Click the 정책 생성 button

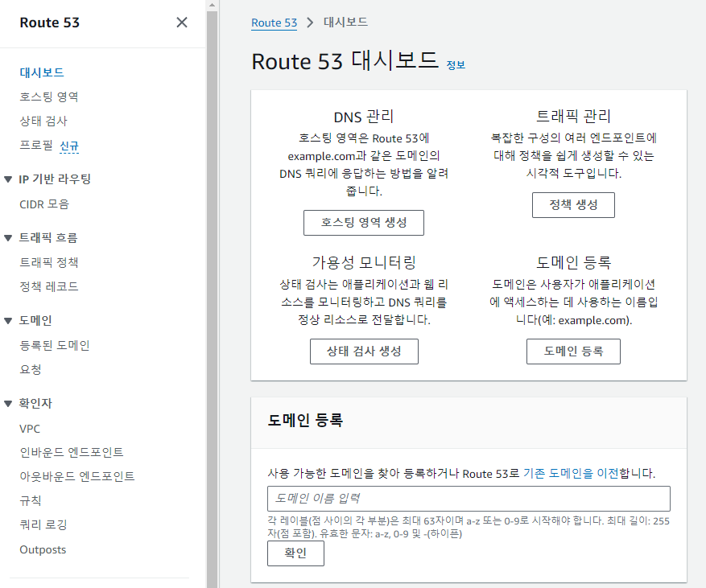(x=574, y=205)
